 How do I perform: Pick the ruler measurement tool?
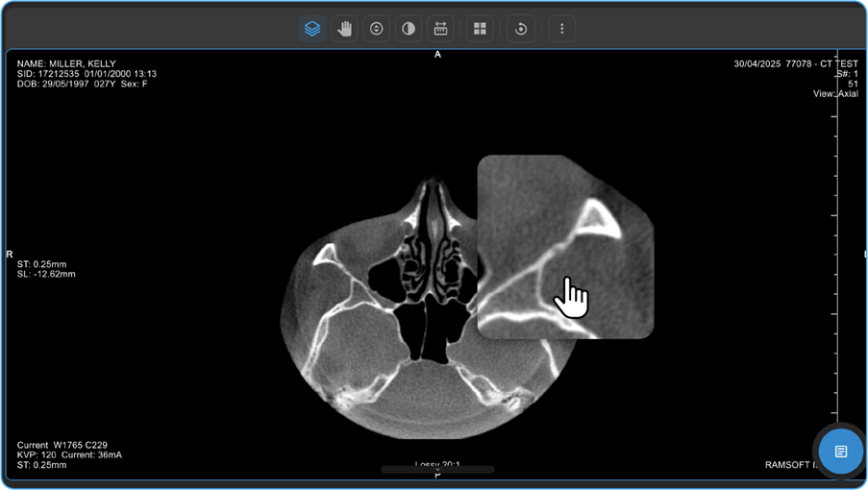440,29
